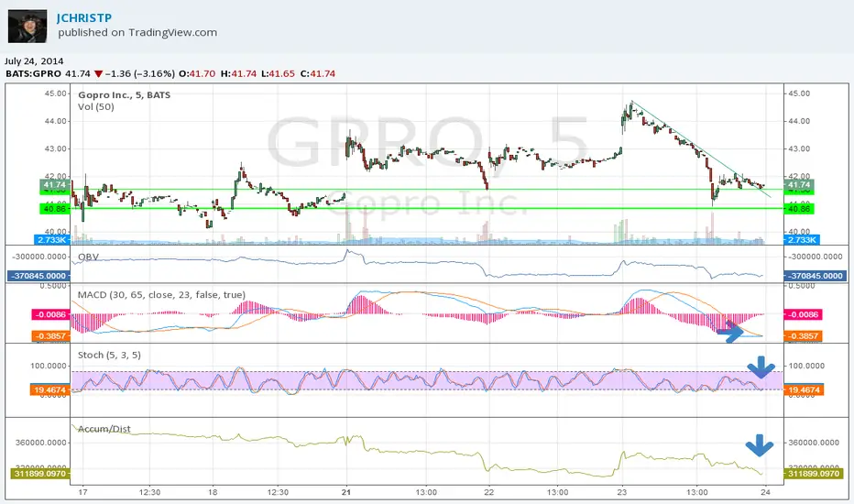854x504 pixels.
Task: Click the 44.00 price label on the right axis
Action: pos(799,121)
